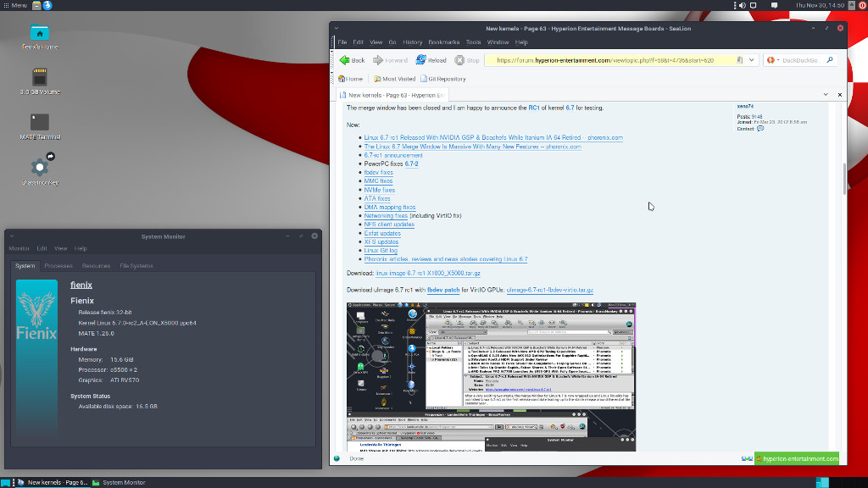Switch to the File Systems tab
868x488 pixels.
pos(136,266)
